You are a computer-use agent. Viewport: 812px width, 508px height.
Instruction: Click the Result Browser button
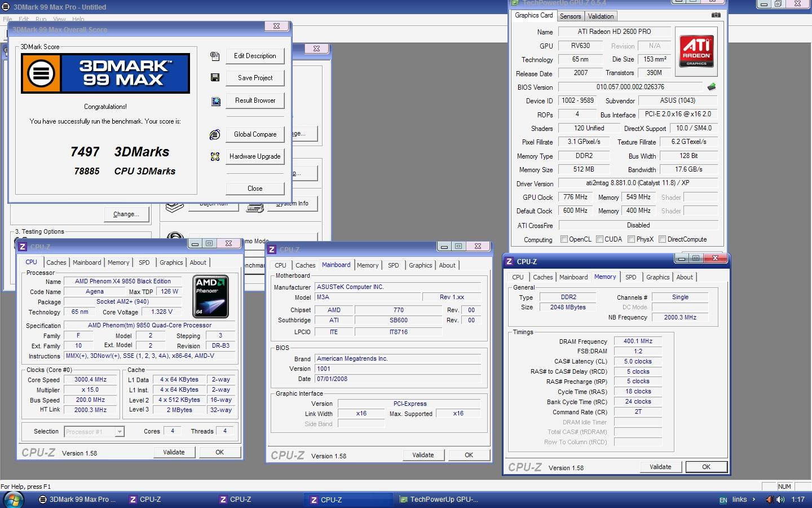click(x=255, y=100)
